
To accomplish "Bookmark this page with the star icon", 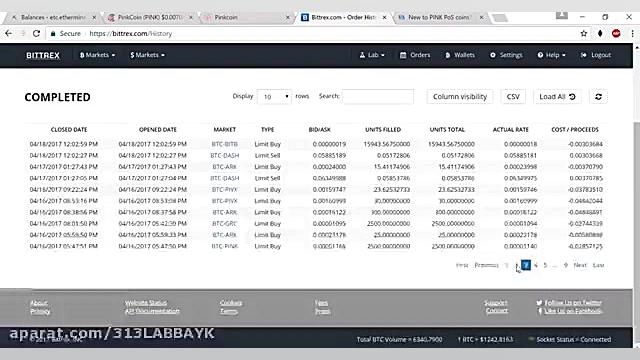I will tap(584, 33).
